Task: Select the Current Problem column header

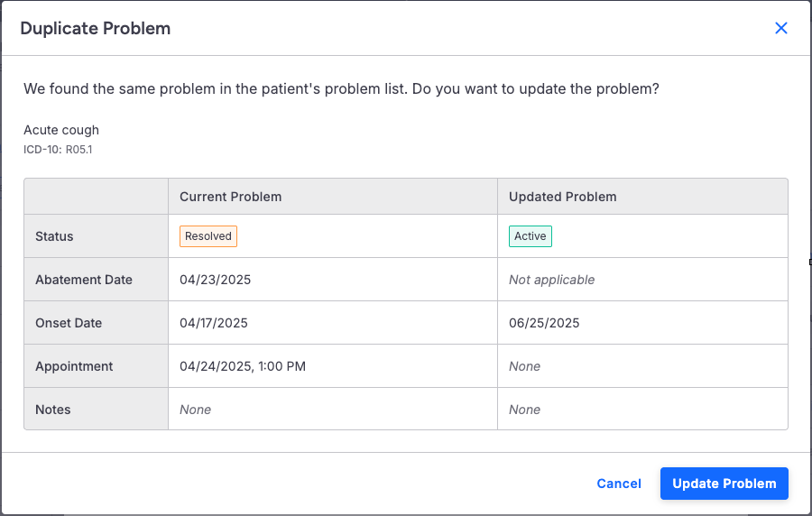Action: coord(231,197)
